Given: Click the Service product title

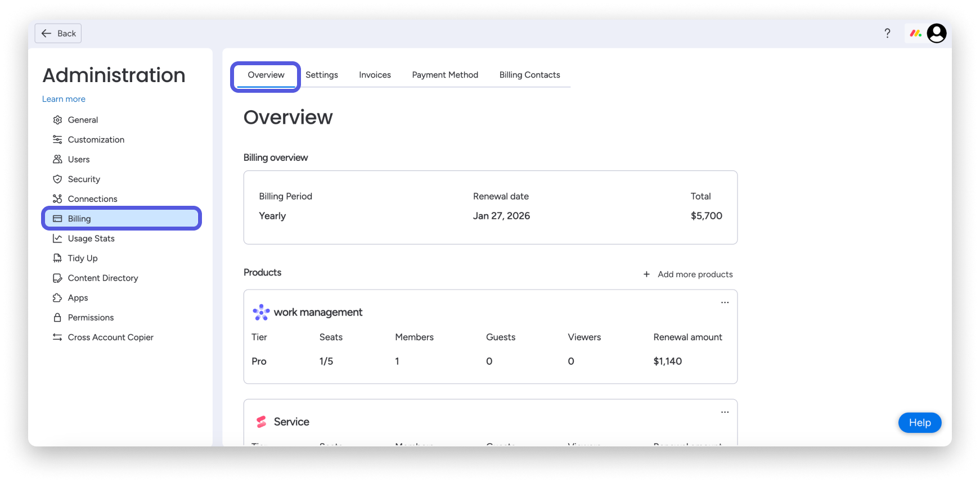Looking at the screenshot, I should coord(291,422).
